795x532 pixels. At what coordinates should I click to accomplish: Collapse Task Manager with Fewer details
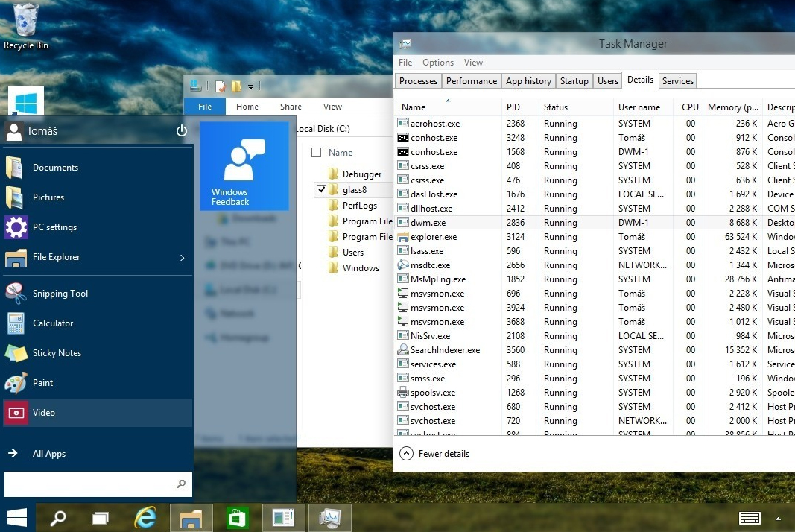click(443, 454)
